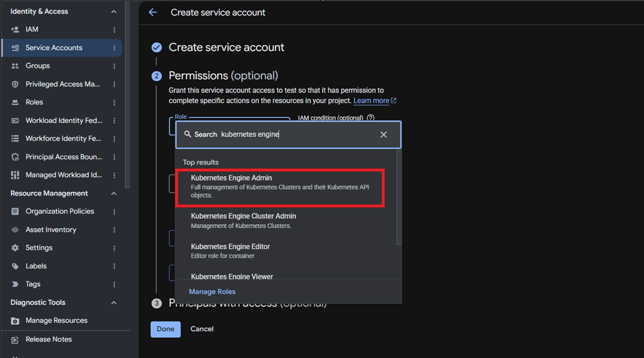Open the three-dot menu next to Service Accounts
This screenshot has height=358, width=644.
[114, 48]
